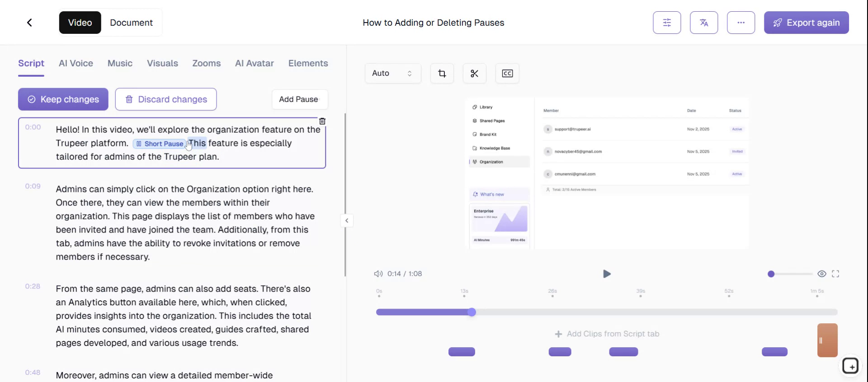Click the 13s timeline marker
The image size is (868, 382).
pyautogui.click(x=464, y=293)
